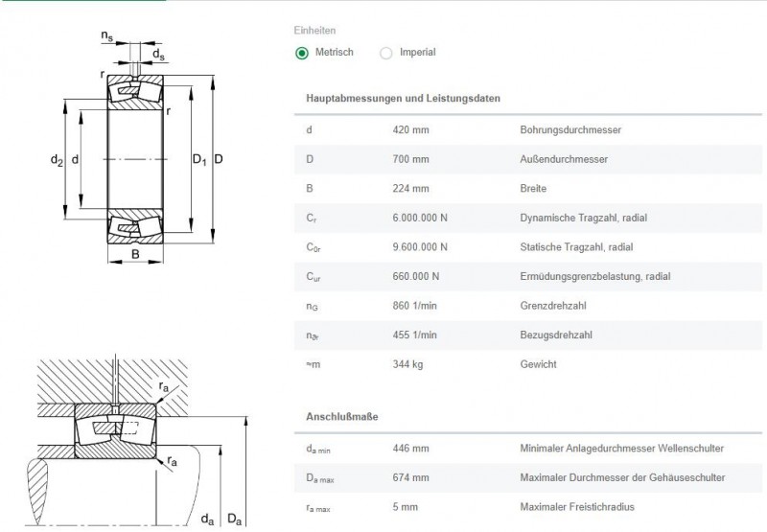Select the 420 mm bore value
The image size is (767, 532).
(x=410, y=130)
